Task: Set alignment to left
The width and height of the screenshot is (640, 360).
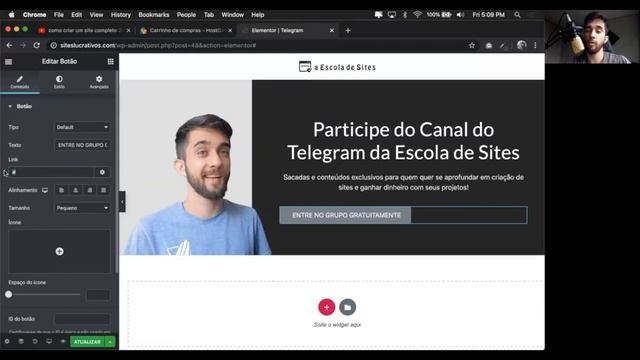Action: coord(61,190)
